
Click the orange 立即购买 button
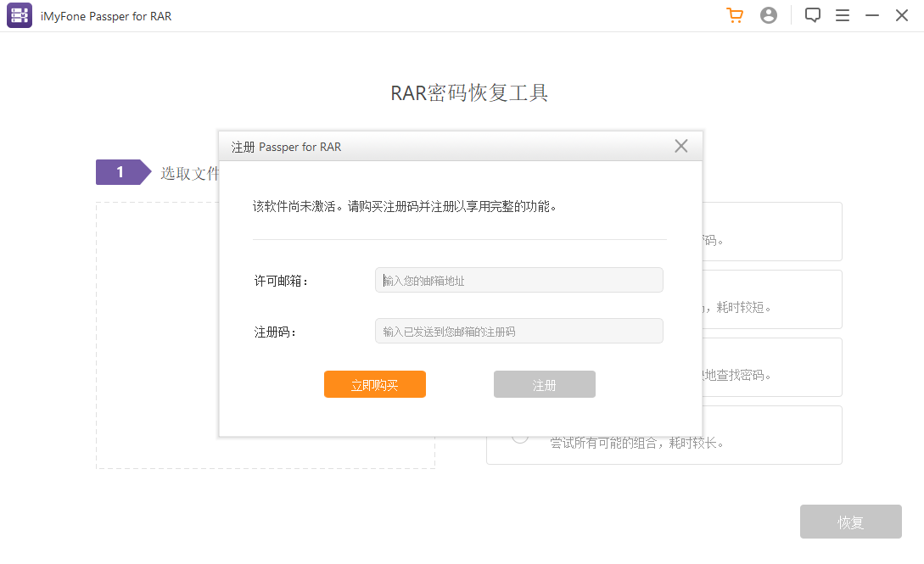[374, 384]
